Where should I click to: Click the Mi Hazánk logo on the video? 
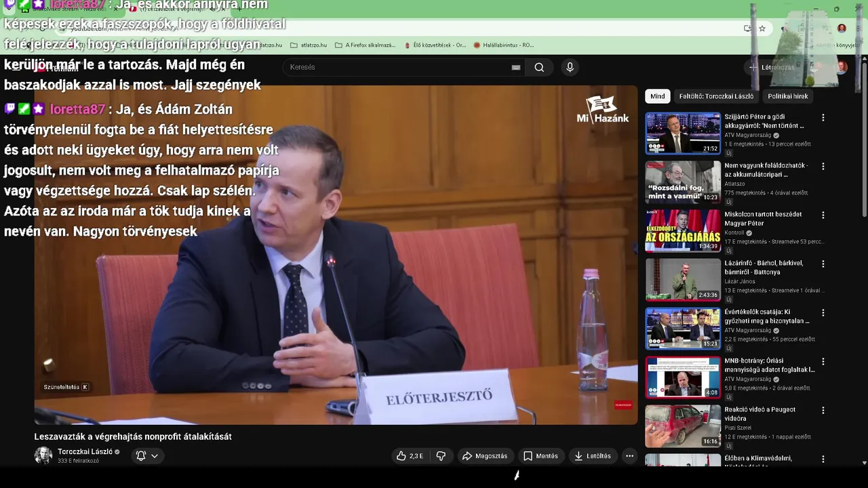pos(602,110)
